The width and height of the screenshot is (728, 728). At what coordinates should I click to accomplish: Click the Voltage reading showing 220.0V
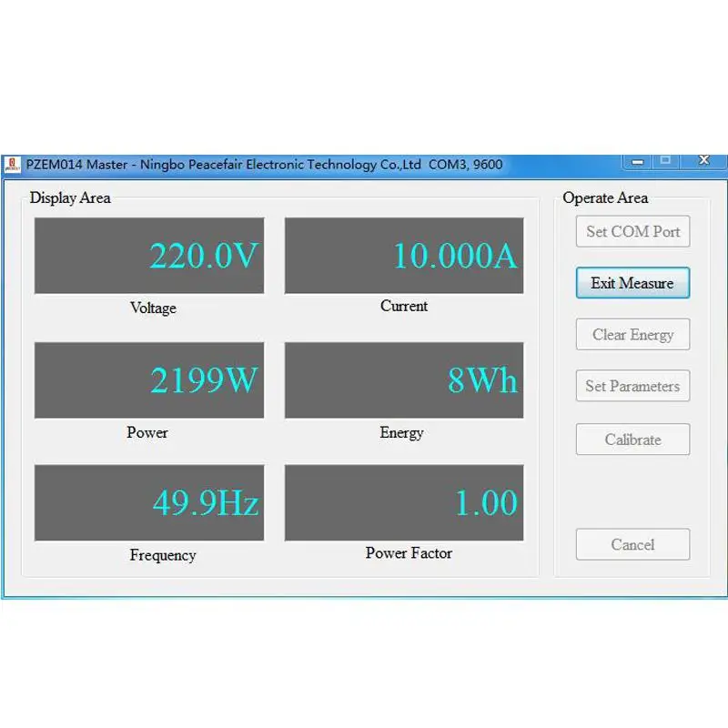(x=149, y=256)
